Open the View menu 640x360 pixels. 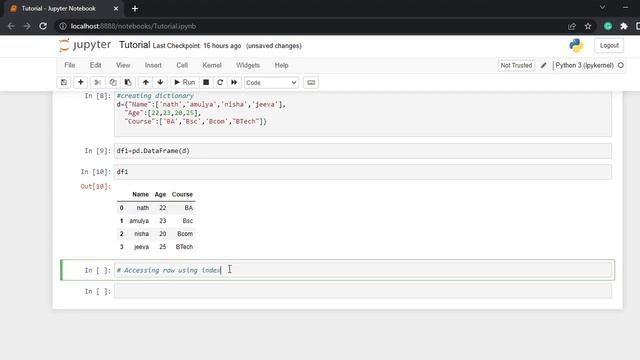coord(123,65)
